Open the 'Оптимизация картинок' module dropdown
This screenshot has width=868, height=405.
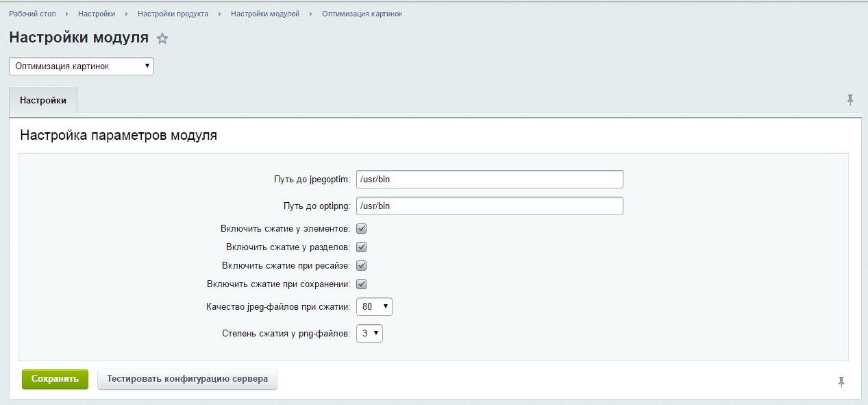click(x=82, y=66)
